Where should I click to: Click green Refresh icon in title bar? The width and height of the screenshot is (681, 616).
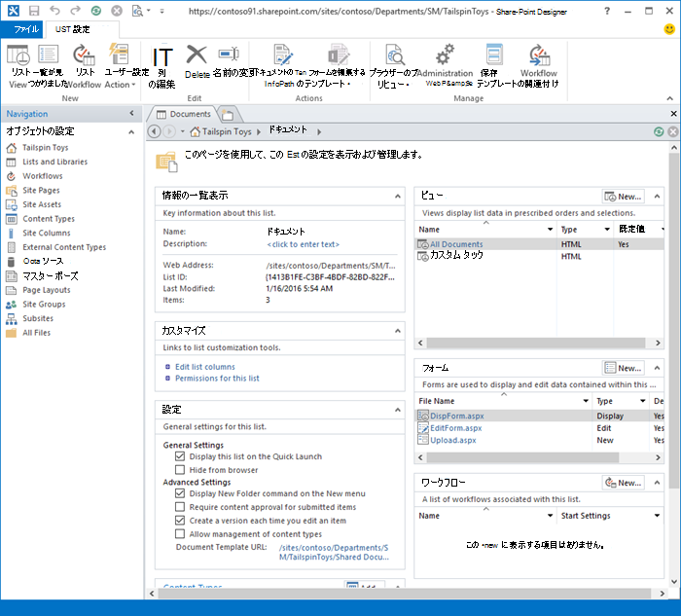click(96, 11)
